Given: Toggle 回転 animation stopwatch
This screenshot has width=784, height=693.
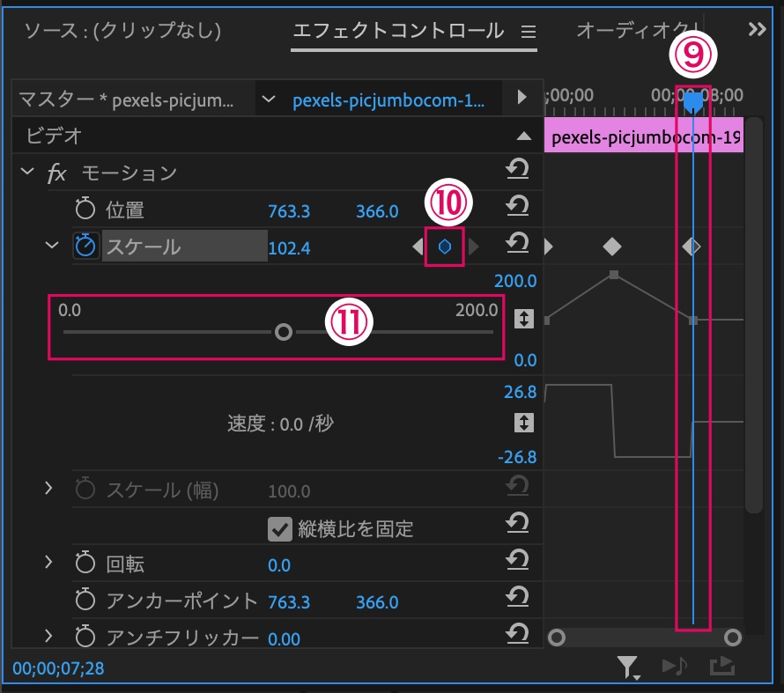Looking at the screenshot, I should 85,563.
